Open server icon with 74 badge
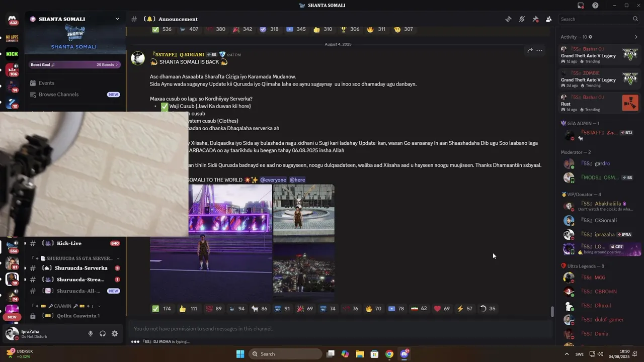The image size is (644, 362). [12, 295]
